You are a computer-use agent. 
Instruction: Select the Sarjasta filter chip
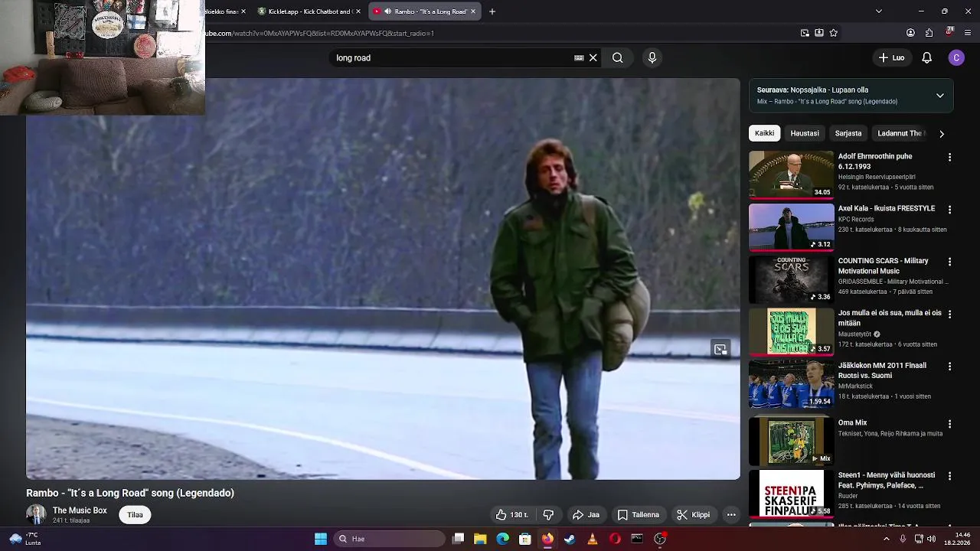pyautogui.click(x=848, y=133)
